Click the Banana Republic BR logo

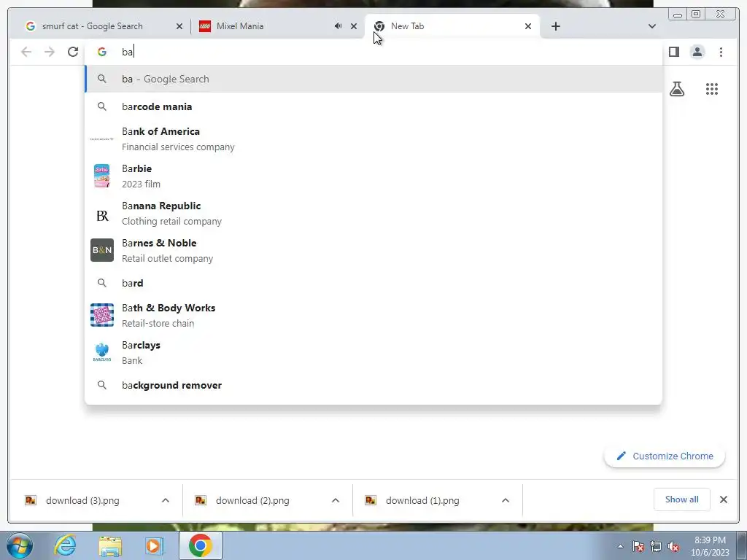coord(102,216)
